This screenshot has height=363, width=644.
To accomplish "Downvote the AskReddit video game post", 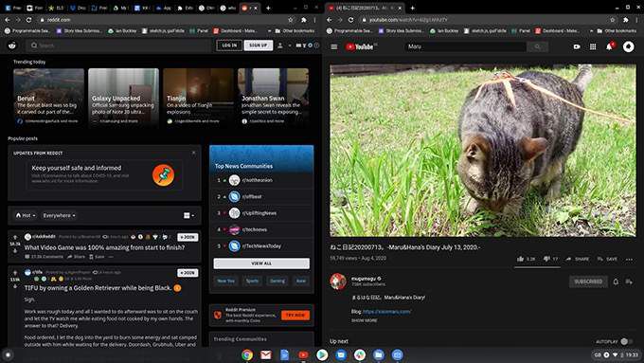I will [x=15, y=251].
